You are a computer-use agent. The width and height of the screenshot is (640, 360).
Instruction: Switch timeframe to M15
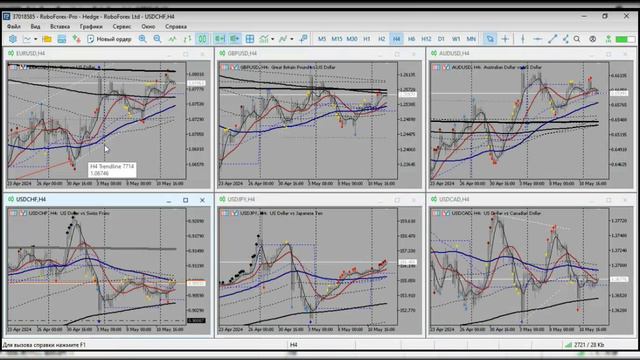tap(337, 39)
